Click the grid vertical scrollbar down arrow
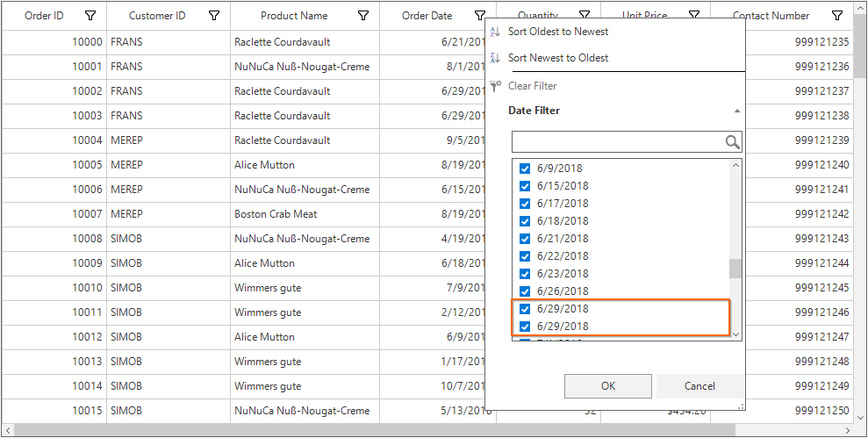 point(861,418)
